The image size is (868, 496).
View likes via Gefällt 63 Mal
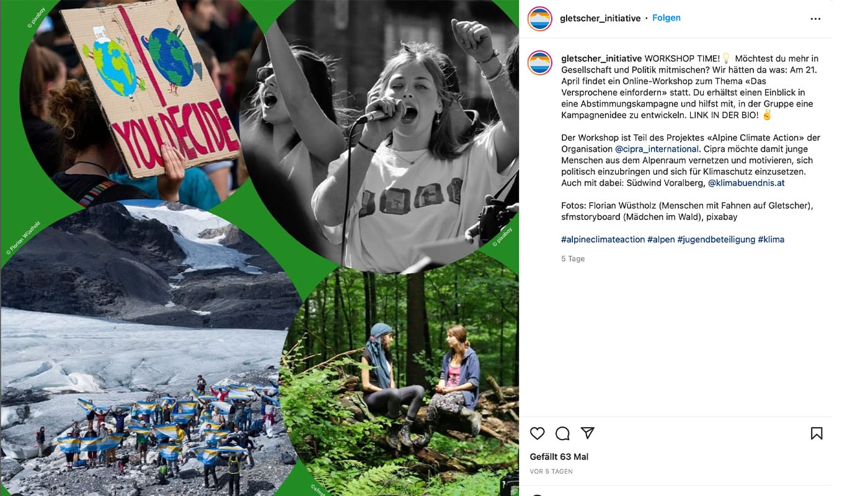tap(559, 457)
